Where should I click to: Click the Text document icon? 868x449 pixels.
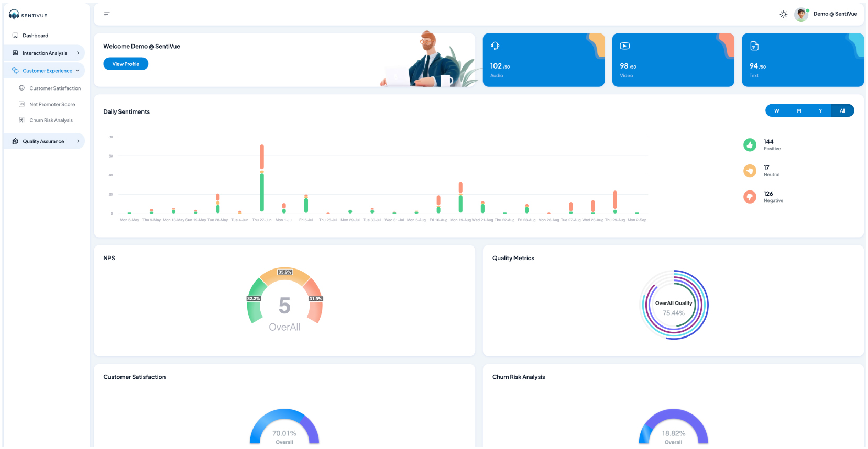(x=754, y=46)
